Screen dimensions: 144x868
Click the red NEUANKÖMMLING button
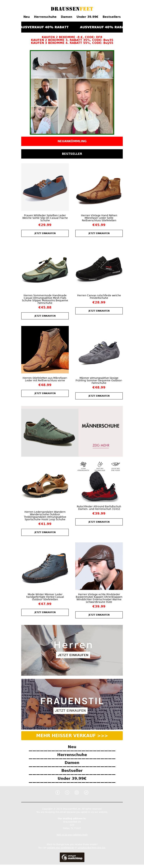[72, 141]
